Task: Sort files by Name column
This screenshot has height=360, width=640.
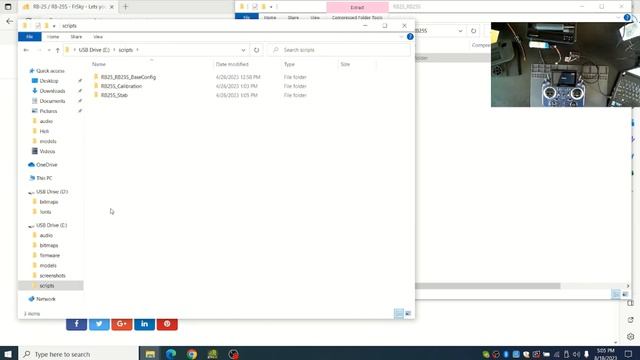Action: tap(99, 64)
